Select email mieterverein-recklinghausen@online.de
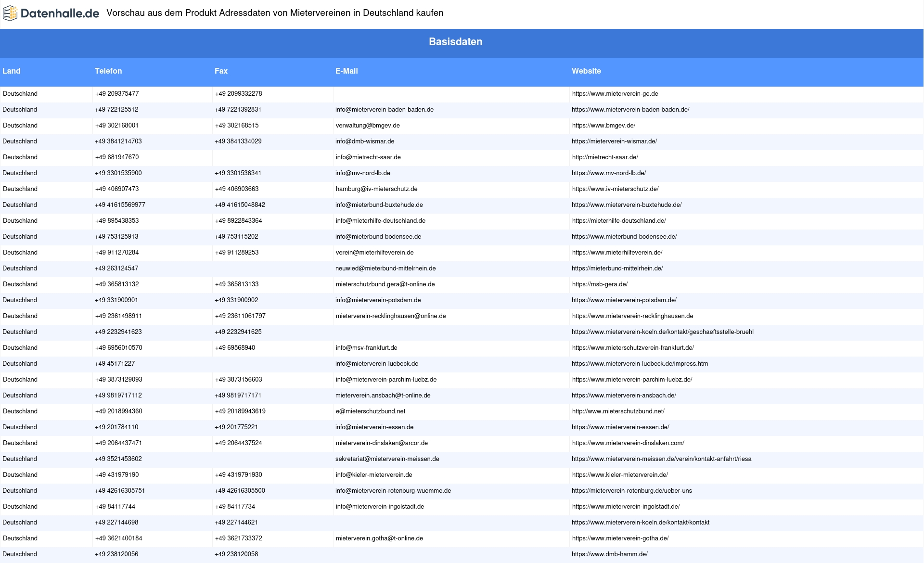The image size is (924, 563). [391, 316]
